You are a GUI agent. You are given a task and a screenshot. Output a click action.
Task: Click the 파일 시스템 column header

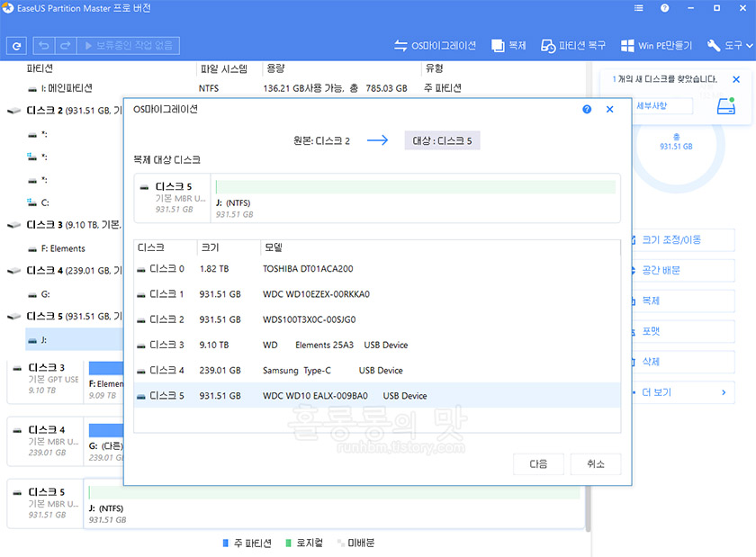(x=224, y=68)
